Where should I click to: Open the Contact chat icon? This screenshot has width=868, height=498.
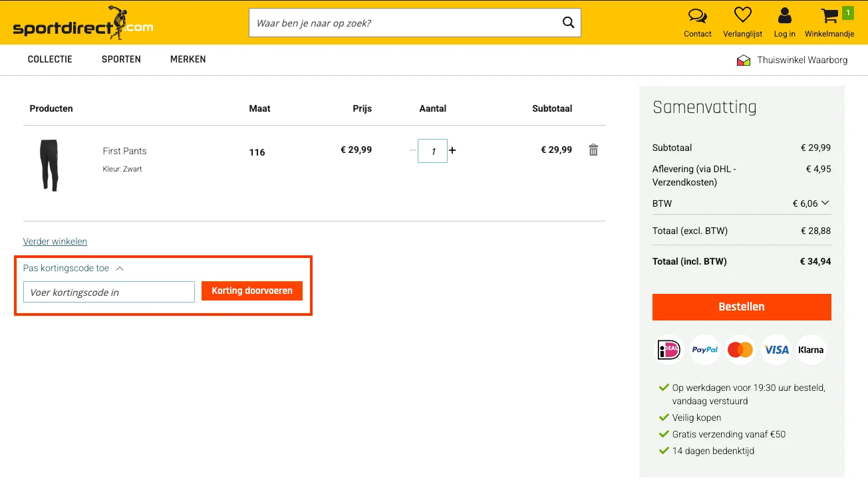click(x=697, y=16)
